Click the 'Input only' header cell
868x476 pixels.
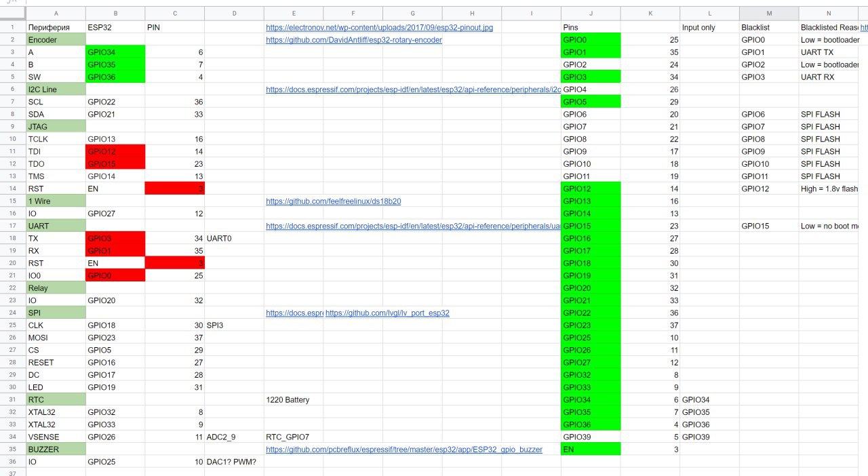pos(709,27)
